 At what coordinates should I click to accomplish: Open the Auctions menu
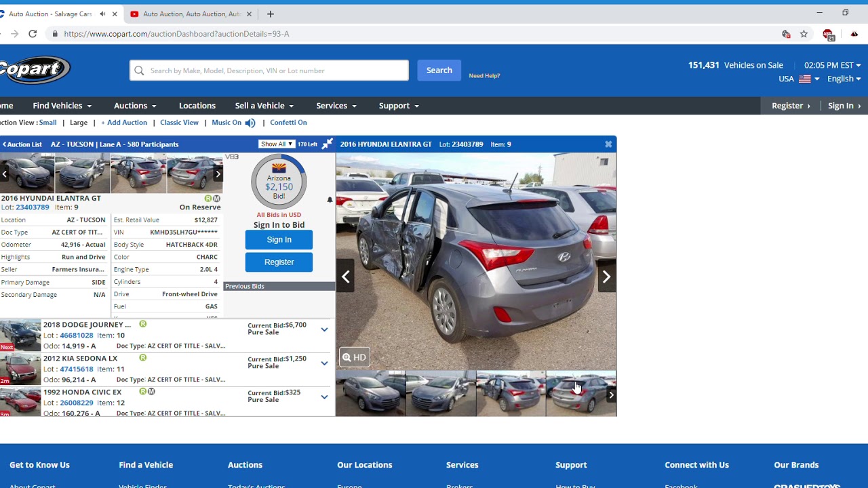point(135,106)
